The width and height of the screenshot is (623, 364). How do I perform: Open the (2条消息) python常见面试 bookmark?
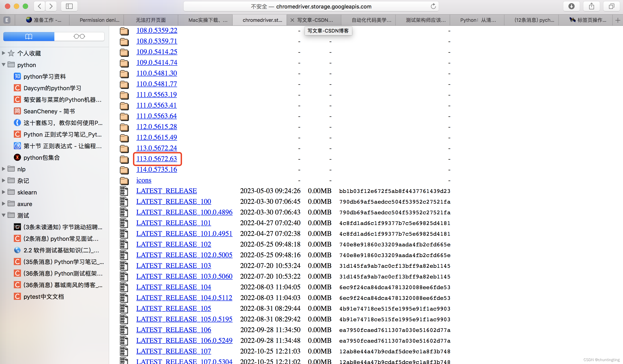pos(56,238)
